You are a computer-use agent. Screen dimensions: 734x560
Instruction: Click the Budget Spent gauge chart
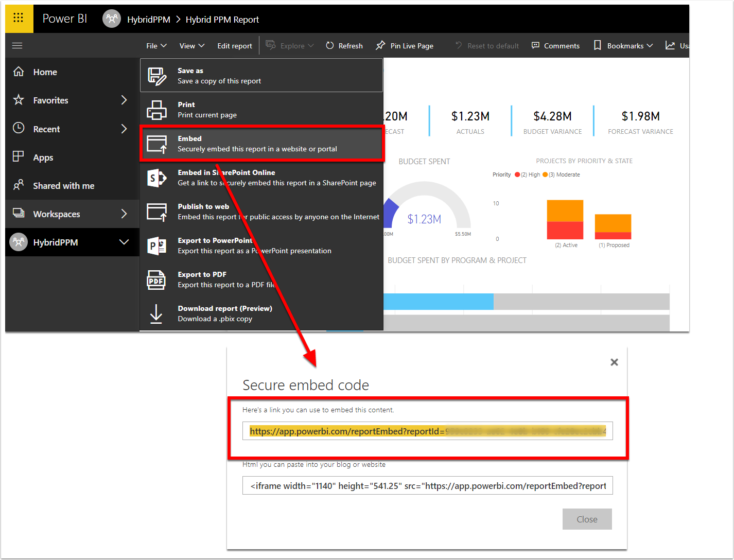426,210
